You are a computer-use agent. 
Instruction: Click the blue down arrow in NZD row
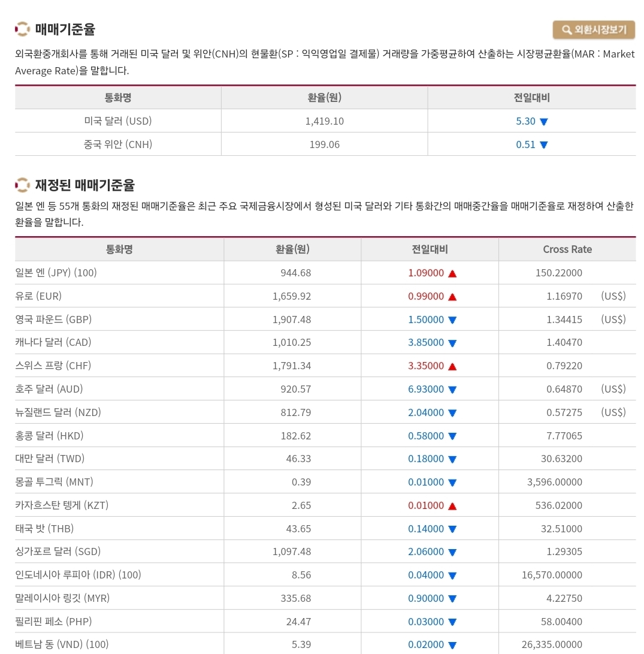(x=452, y=413)
